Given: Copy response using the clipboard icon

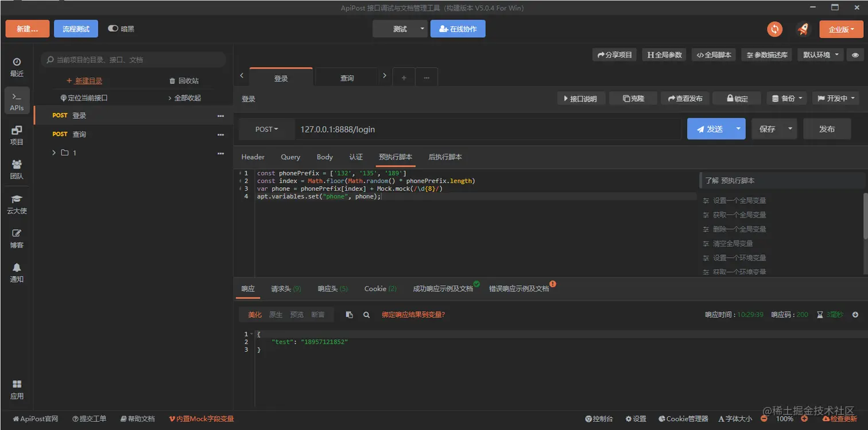Looking at the screenshot, I should [349, 315].
